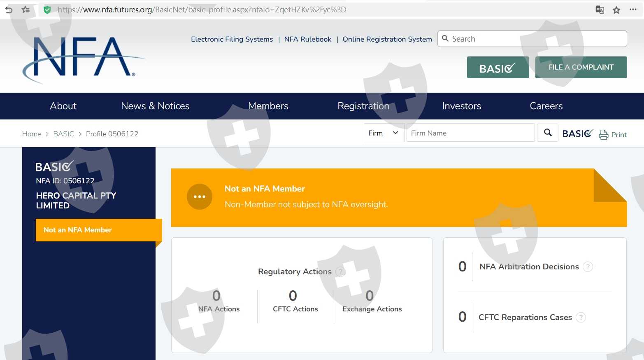Click the CFTC Actions count
644x360 pixels.
click(293, 296)
